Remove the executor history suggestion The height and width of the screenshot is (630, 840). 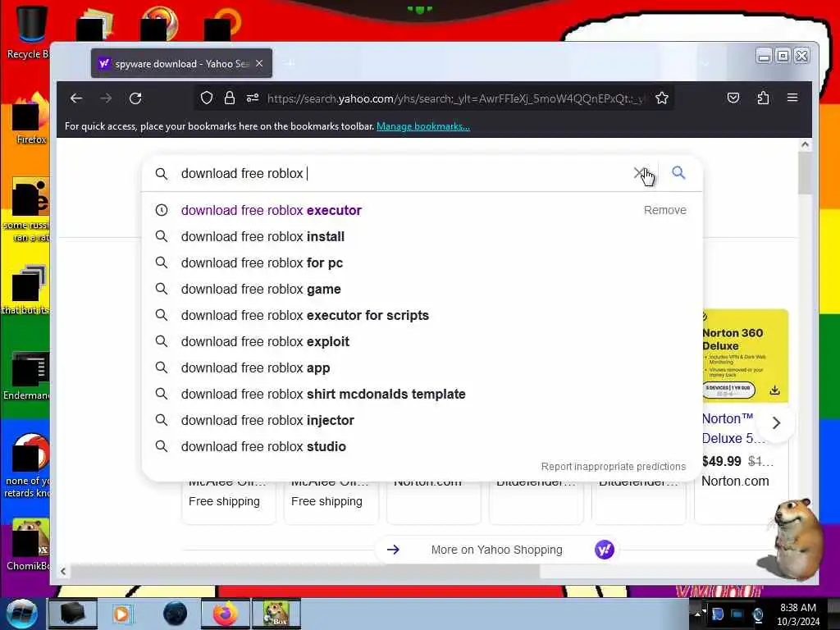pyautogui.click(x=664, y=210)
